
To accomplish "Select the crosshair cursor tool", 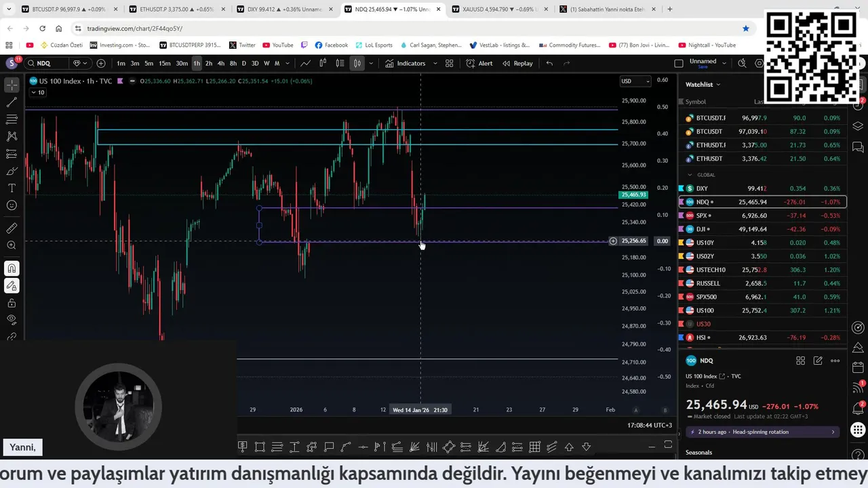I will coord(12,85).
